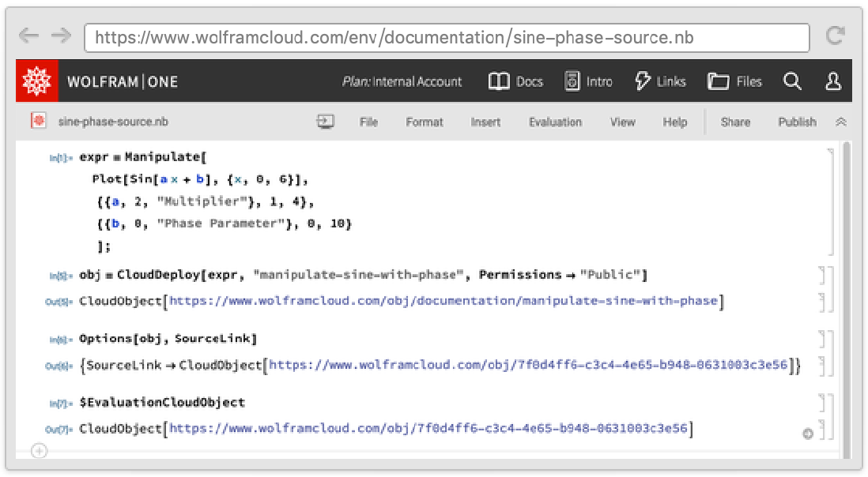
Task: Click the browser URL address field
Action: [x=447, y=37]
